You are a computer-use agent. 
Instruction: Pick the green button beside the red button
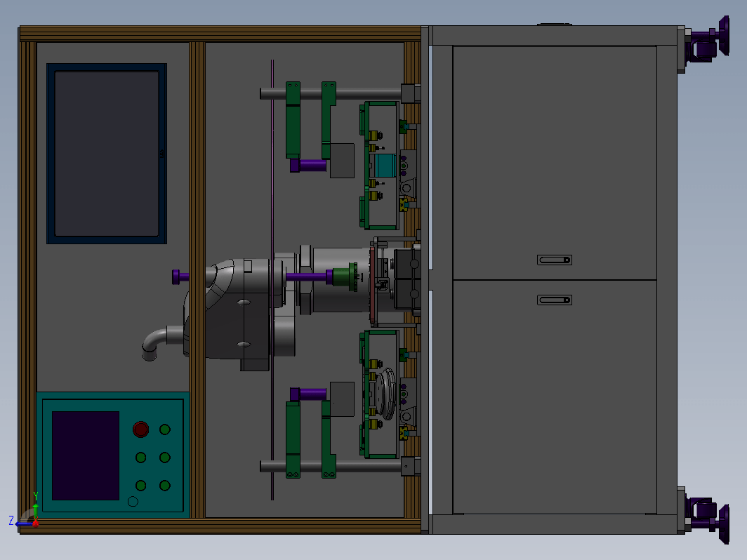(x=165, y=429)
